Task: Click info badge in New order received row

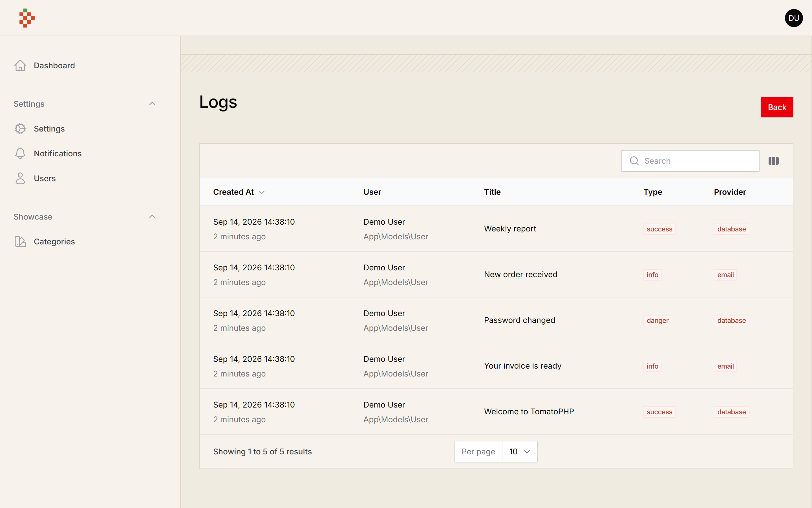Action: click(x=652, y=275)
